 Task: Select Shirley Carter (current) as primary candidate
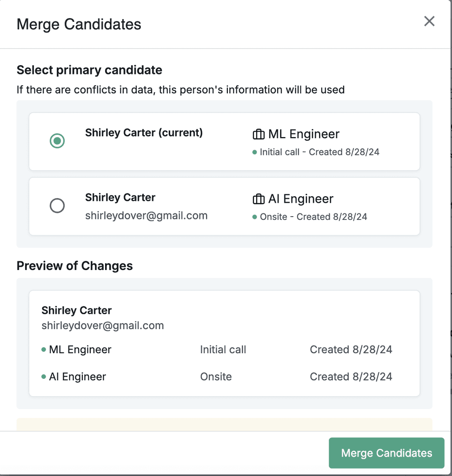point(57,141)
